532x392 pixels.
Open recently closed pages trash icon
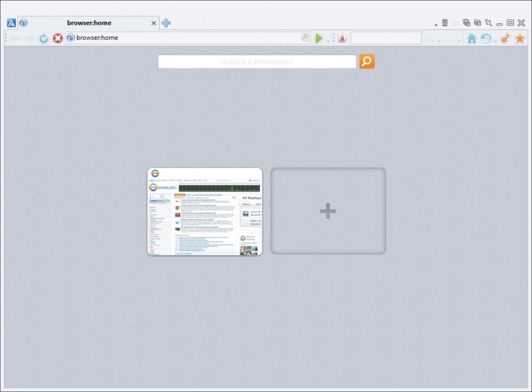coord(445,23)
